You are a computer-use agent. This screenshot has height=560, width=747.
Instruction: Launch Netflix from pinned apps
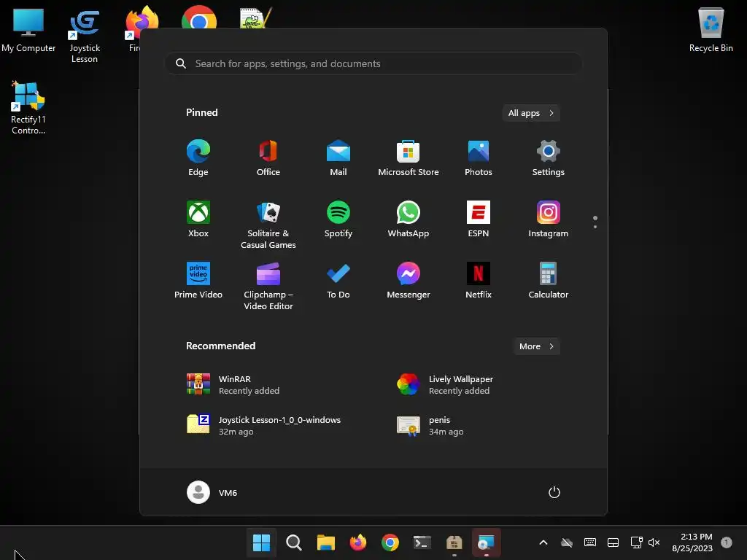pyautogui.click(x=479, y=281)
